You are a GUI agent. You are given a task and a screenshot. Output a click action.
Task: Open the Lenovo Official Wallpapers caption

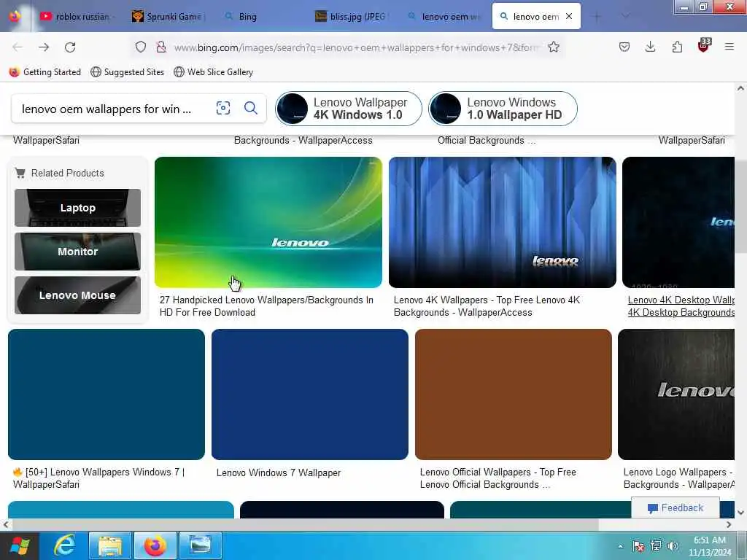498,478
